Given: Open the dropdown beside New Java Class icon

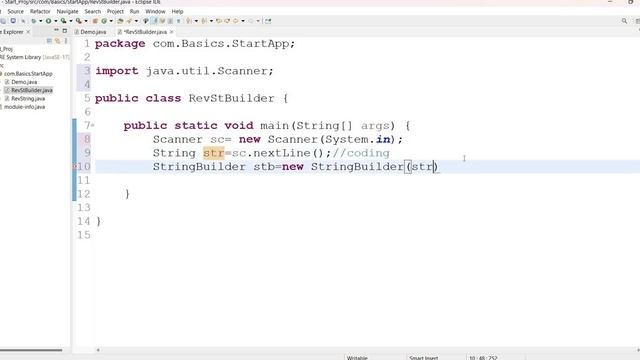Looking at the screenshot, I should (x=111, y=21).
